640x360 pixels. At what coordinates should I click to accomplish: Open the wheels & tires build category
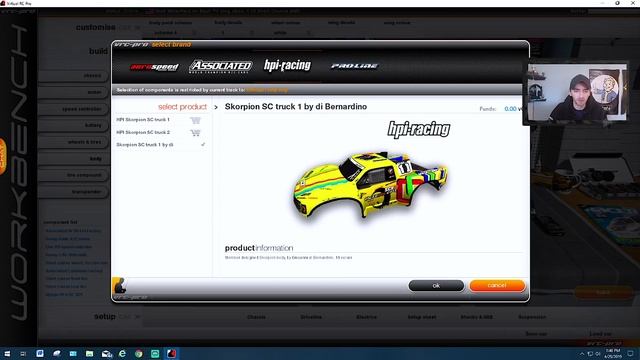[73, 142]
